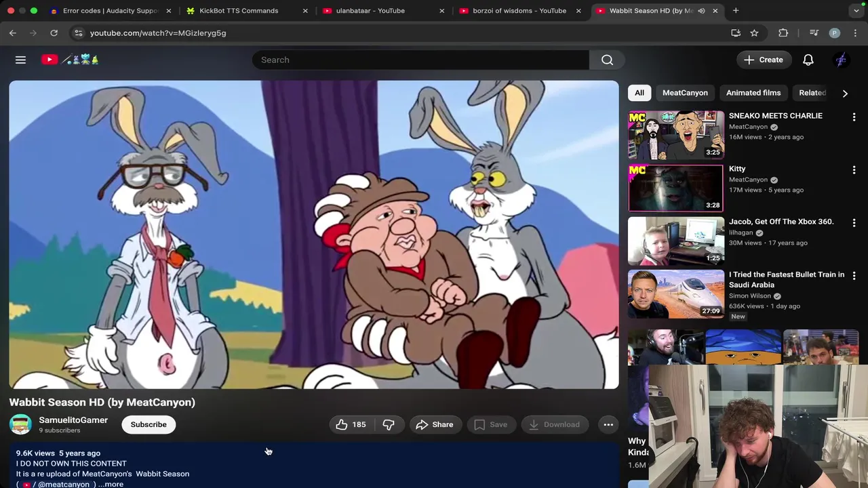The height and width of the screenshot is (488, 868).
Task: Open Chrome profile icon
Action: [835, 33]
